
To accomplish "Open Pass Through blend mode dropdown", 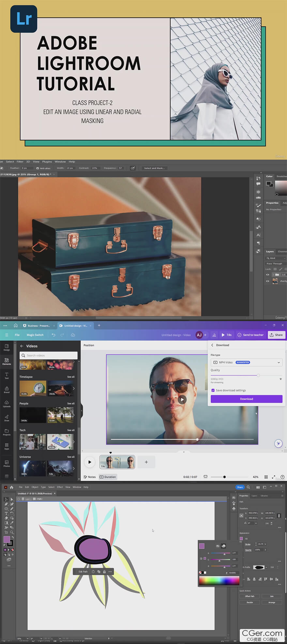I will tap(276, 263).
